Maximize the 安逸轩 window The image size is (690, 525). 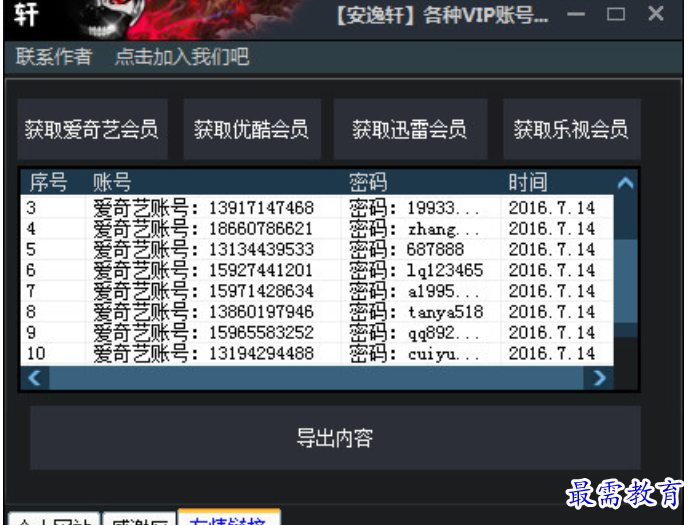pyautogui.click(x=616, y=14)
